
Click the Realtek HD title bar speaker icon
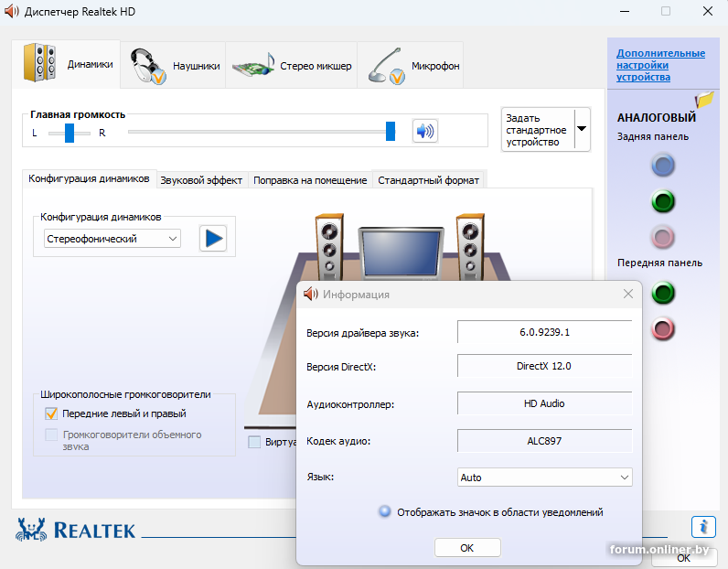click(11, 11)
